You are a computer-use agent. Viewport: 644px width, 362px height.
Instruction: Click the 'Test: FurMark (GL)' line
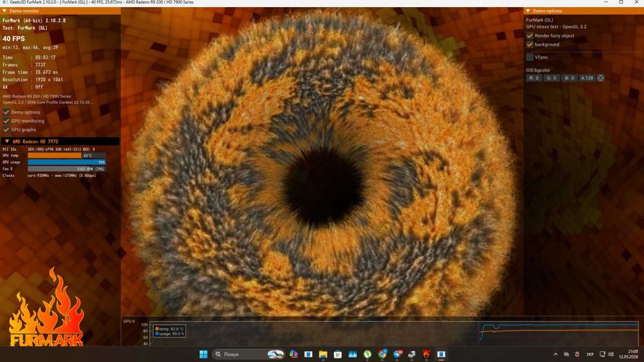[25, 28]
